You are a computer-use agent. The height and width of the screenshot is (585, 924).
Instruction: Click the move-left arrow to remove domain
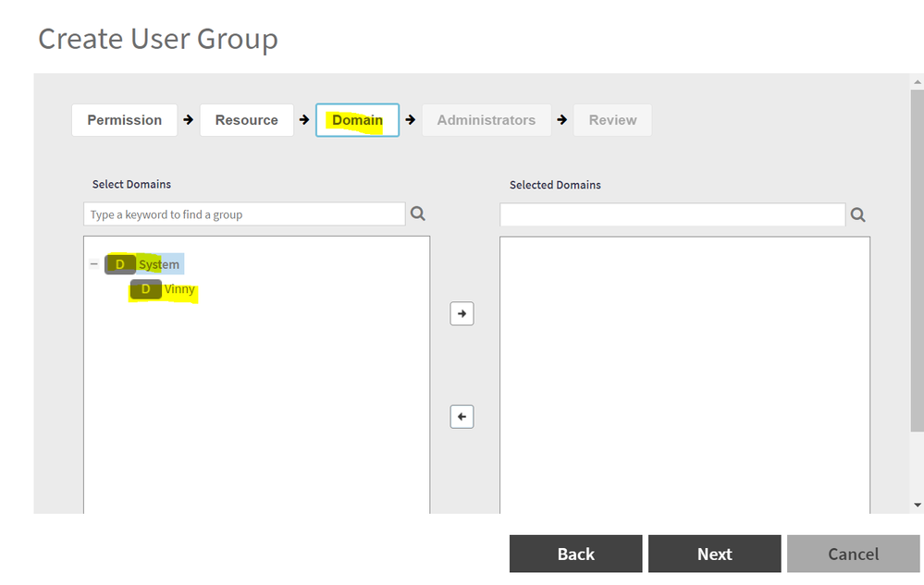[x=462, y=417]
